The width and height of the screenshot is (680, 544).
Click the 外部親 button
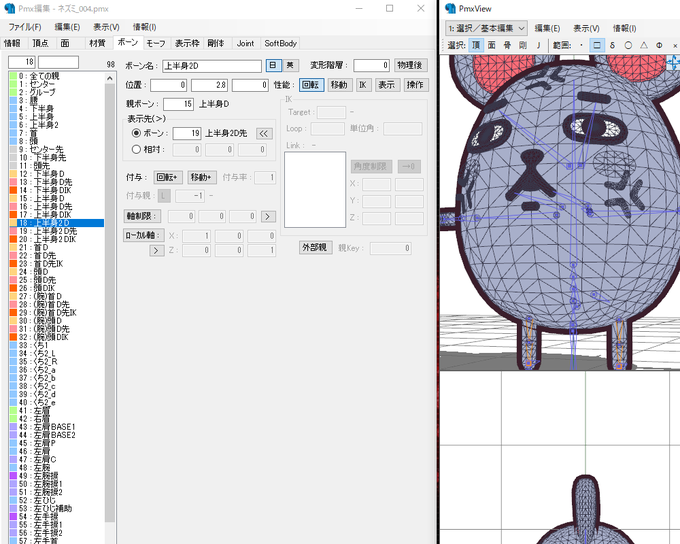(315, 248)
